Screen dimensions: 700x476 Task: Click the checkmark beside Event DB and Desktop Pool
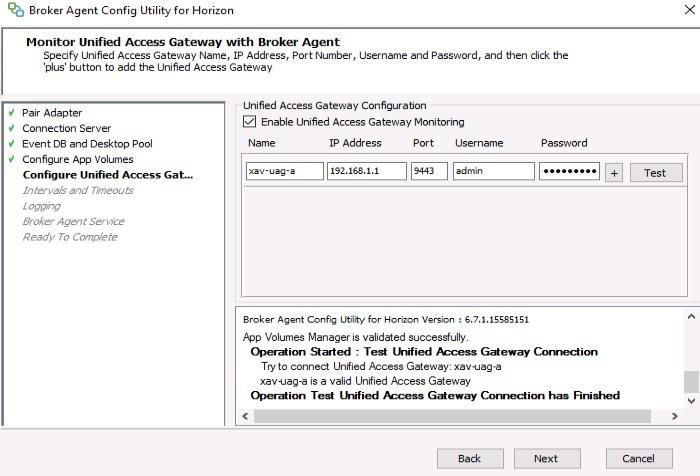[x=12, y=143]
